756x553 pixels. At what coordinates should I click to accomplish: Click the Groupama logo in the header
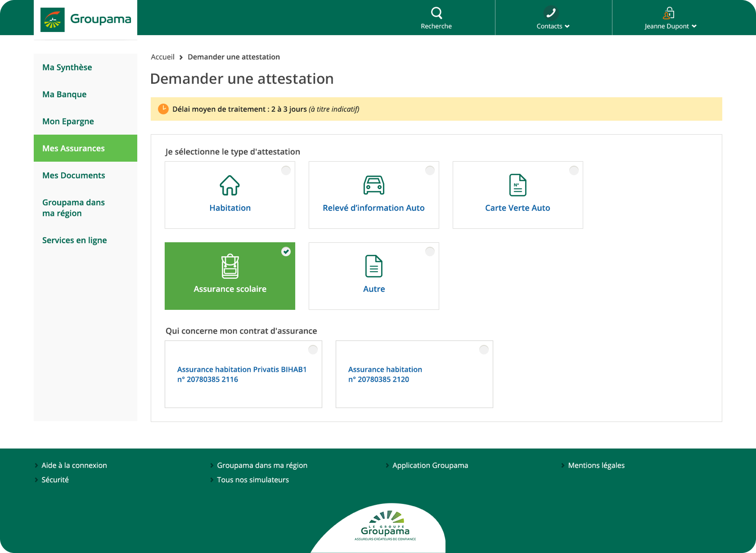pyautogui.click(x=85, y=19)
